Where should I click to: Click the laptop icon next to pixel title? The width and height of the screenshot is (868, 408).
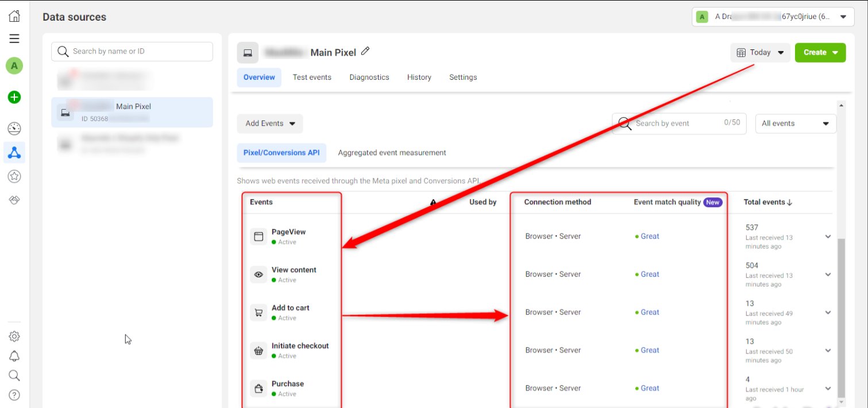pyautogui.click(x=248, y=53)
